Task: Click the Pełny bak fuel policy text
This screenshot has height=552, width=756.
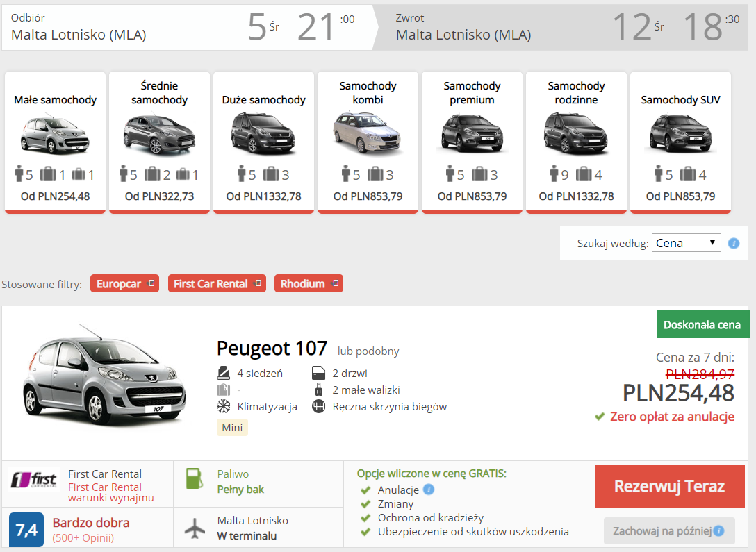Action: [x=240, y=490]
